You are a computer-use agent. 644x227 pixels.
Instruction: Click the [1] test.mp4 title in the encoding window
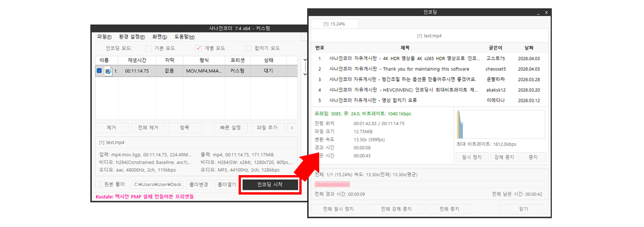click(x=429, y=36)
